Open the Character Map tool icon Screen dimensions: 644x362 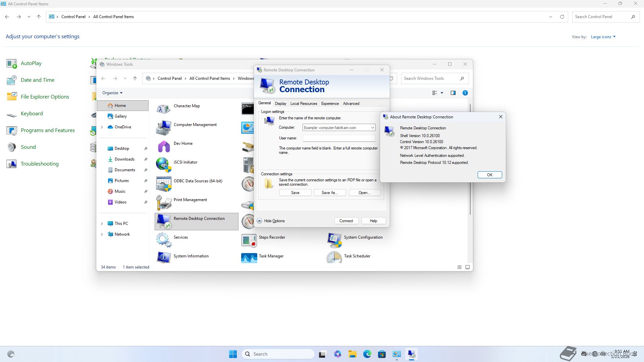[163, 108]
